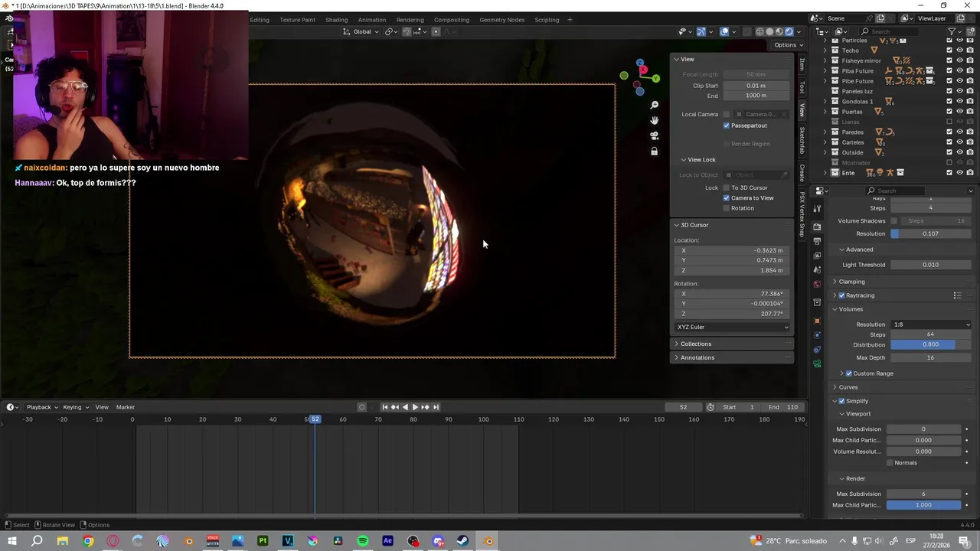
Task: Open Spotify from the Windows taskbar
Action: tap(363, 541)
